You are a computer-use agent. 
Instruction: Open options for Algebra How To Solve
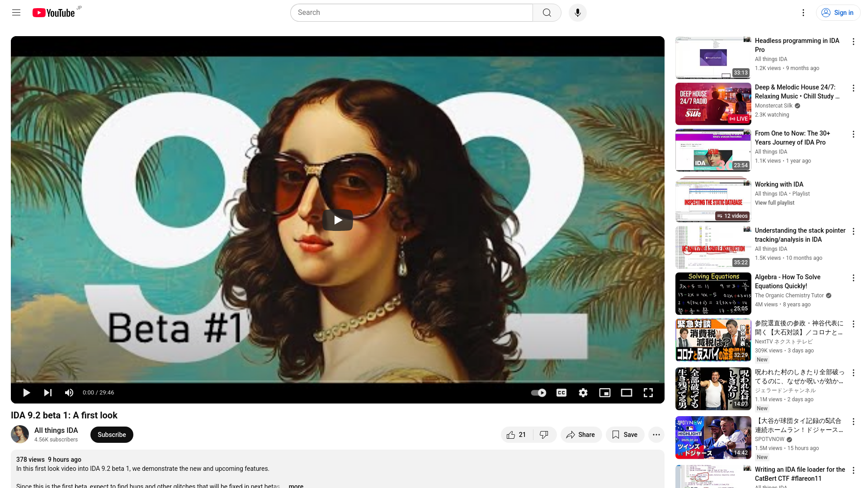click(854, 278)
